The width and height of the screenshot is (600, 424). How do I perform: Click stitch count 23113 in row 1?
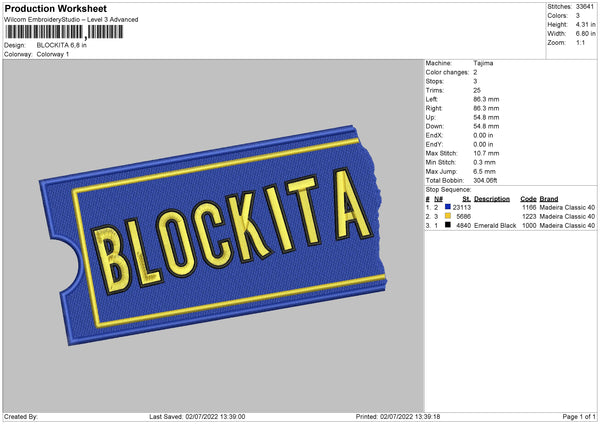click(x=462, y=207)
